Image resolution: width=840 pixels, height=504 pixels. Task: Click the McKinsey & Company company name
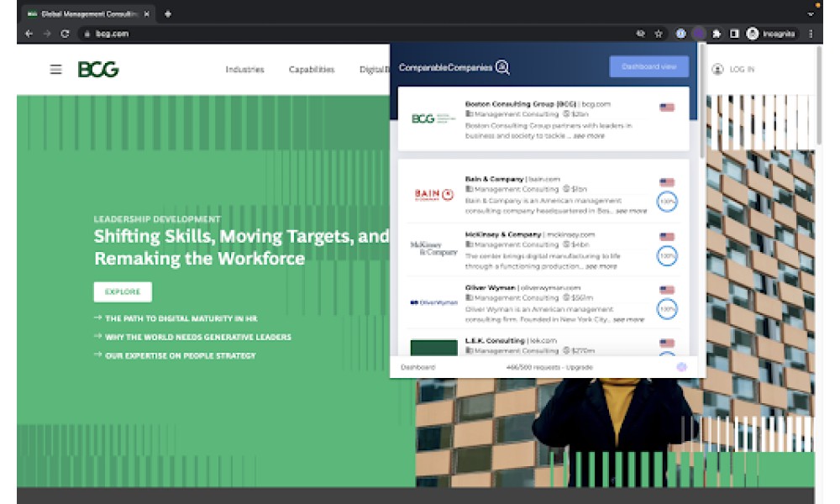tap(503, 234)
